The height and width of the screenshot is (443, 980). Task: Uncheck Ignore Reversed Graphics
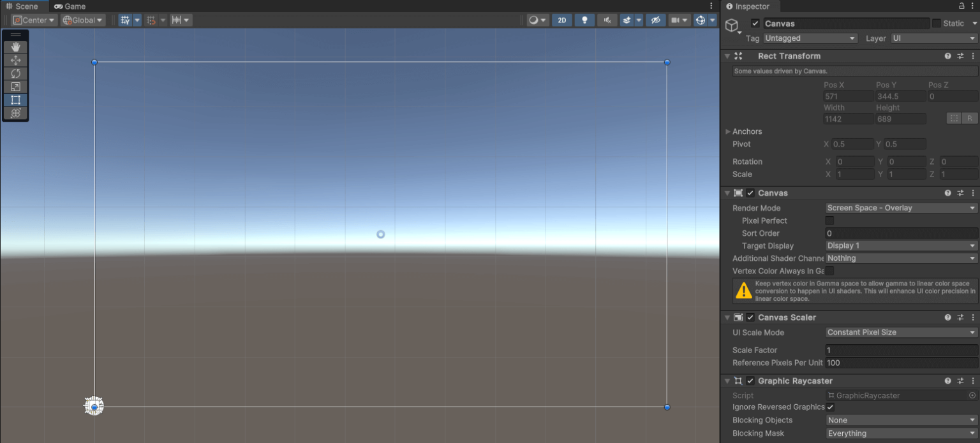pos(830,407)
